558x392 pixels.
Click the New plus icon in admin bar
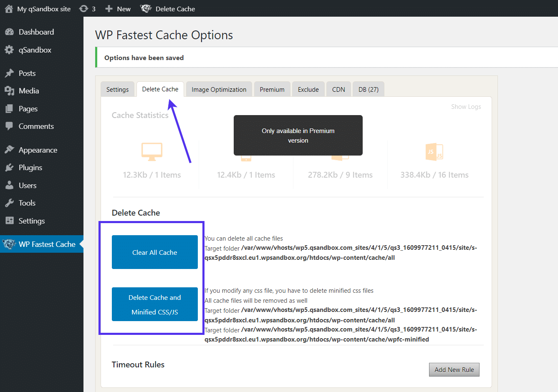pyautogui.click(x=108, y=8)
